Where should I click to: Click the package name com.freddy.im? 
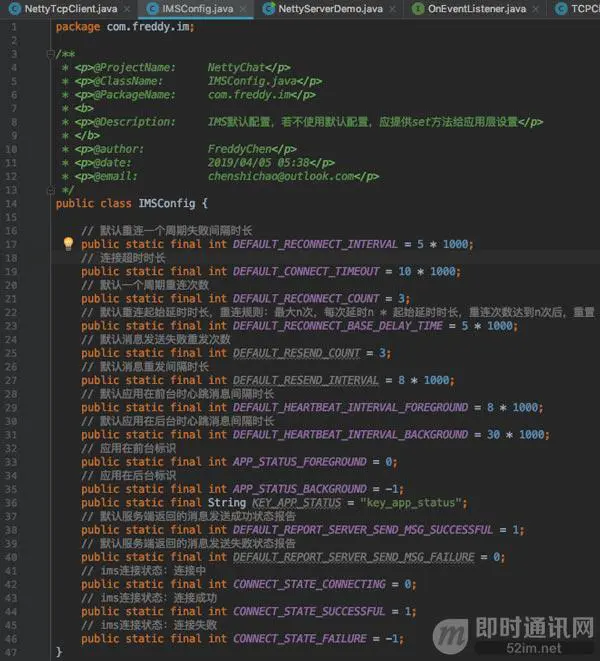point(148,27)
